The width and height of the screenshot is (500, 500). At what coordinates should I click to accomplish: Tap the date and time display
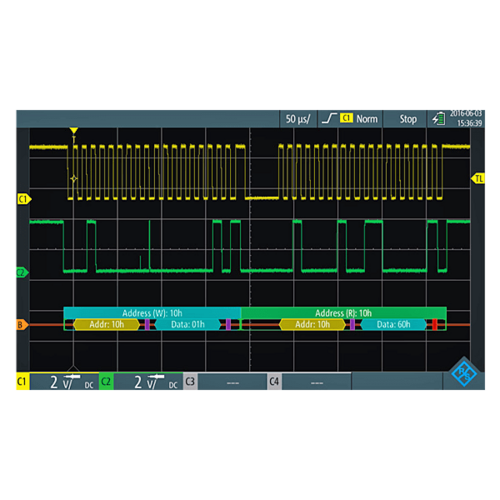tap(466, 118)
